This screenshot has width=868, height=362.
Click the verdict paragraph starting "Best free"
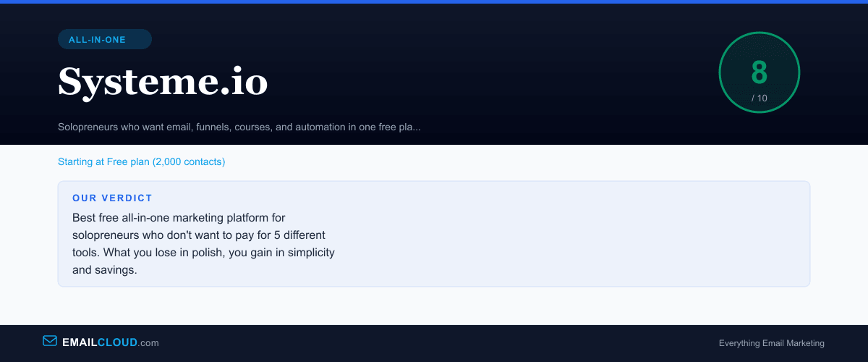203,243
